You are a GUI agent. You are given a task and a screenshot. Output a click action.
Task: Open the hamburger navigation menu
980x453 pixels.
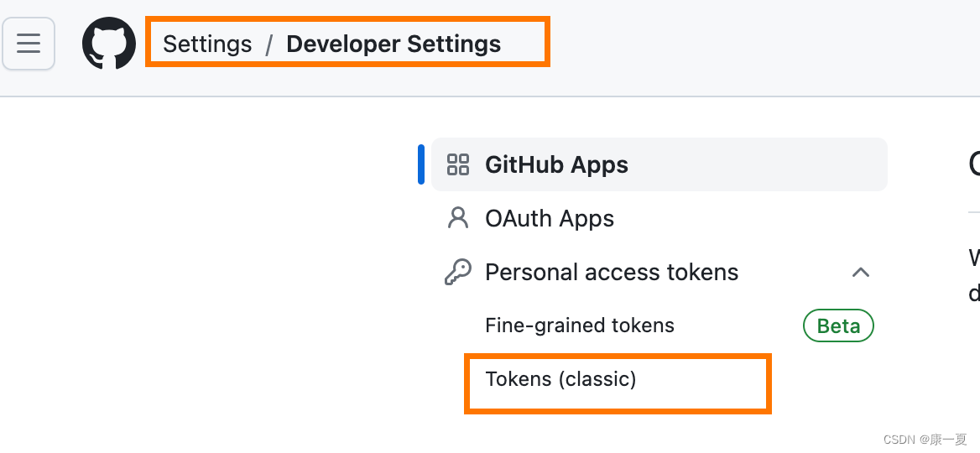coord(29,44)
